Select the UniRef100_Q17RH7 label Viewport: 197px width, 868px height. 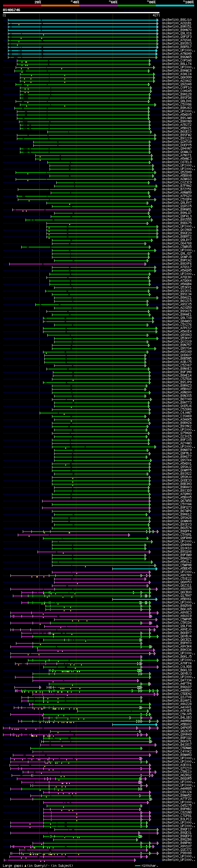(x=176, y=596)
